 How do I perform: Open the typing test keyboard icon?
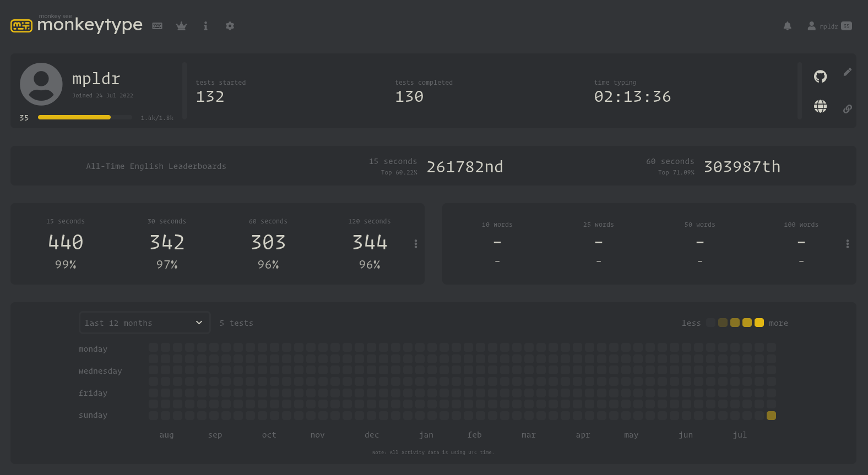point(157,26)
